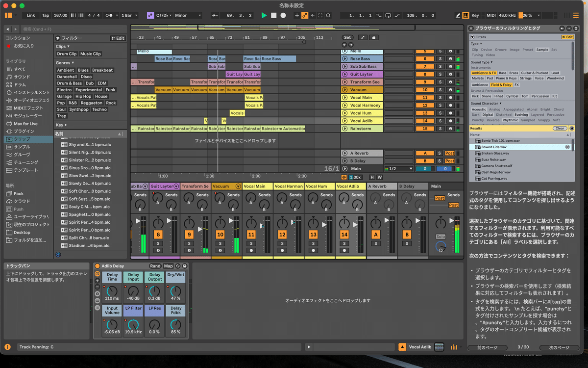Toggle the arrangement loop switch icon
The height and width of the screenshot is (368, 588).
tap(388, 16)
